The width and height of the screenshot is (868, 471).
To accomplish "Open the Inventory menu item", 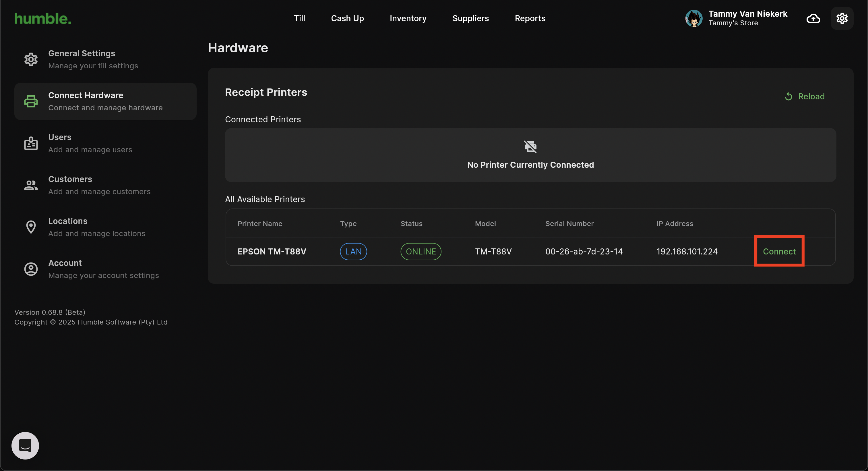I will [408, 18].
